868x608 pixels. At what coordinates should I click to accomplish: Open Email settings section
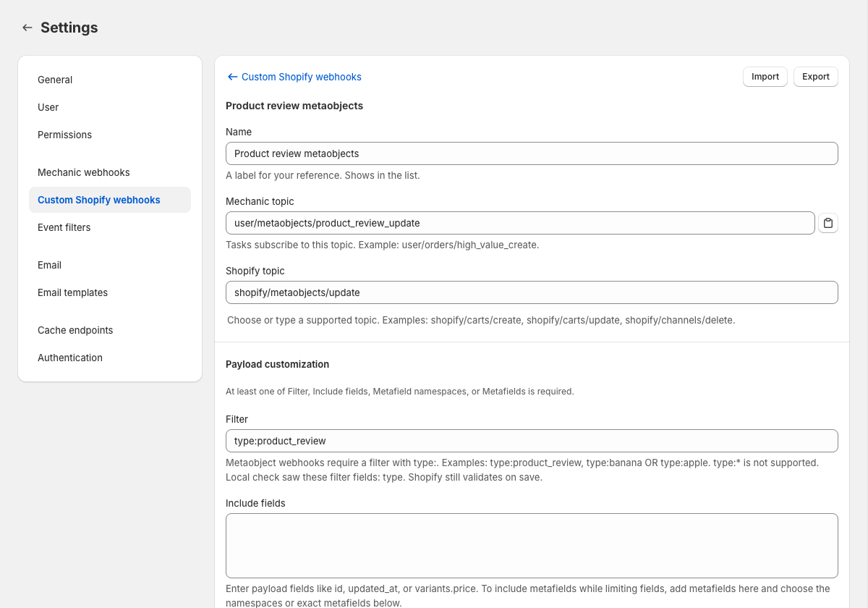click(110, 265)
